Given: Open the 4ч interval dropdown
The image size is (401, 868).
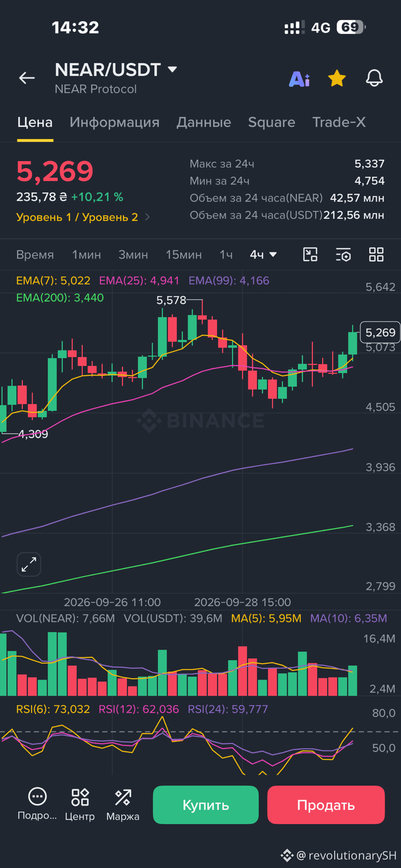Looking at the screenshot, I should click(x=263, y=254).
